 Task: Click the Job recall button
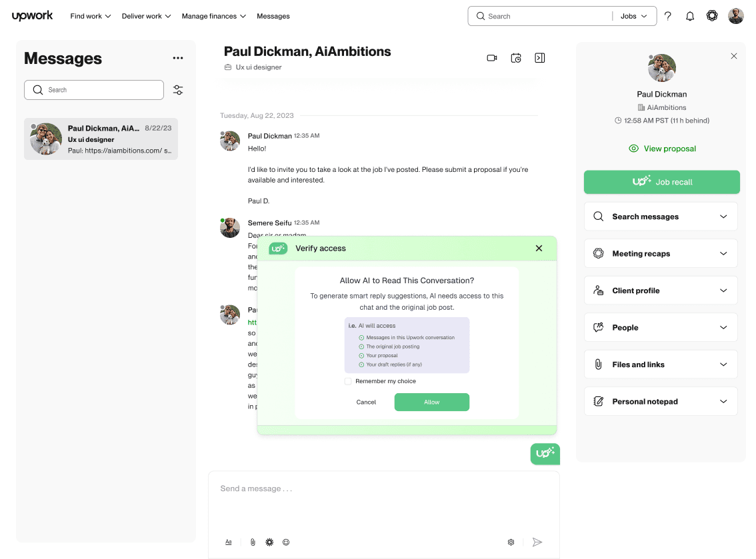click(x=661, y=182)
